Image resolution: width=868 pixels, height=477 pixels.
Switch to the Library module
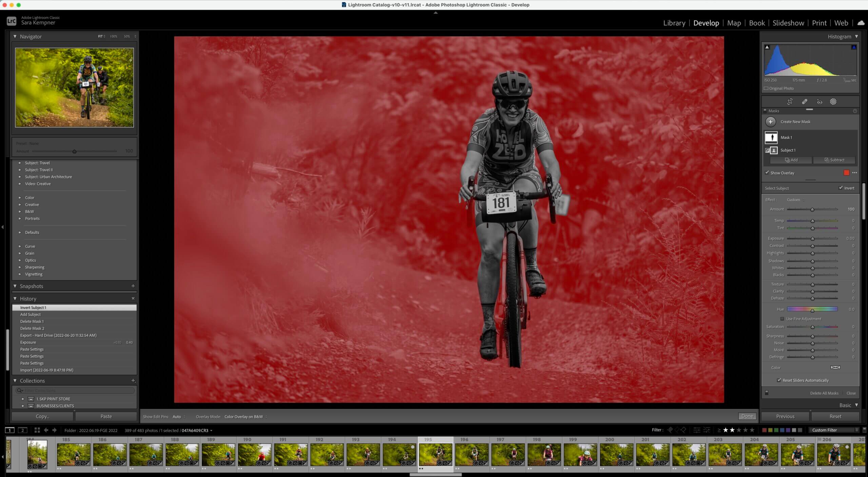click(x=674, y=23)
